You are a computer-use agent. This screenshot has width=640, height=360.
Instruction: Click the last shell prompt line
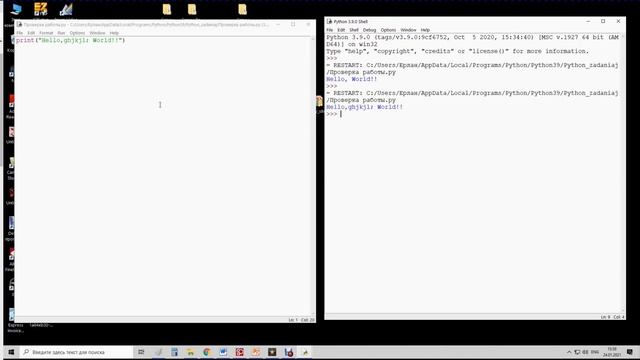[x=334, y=114]
